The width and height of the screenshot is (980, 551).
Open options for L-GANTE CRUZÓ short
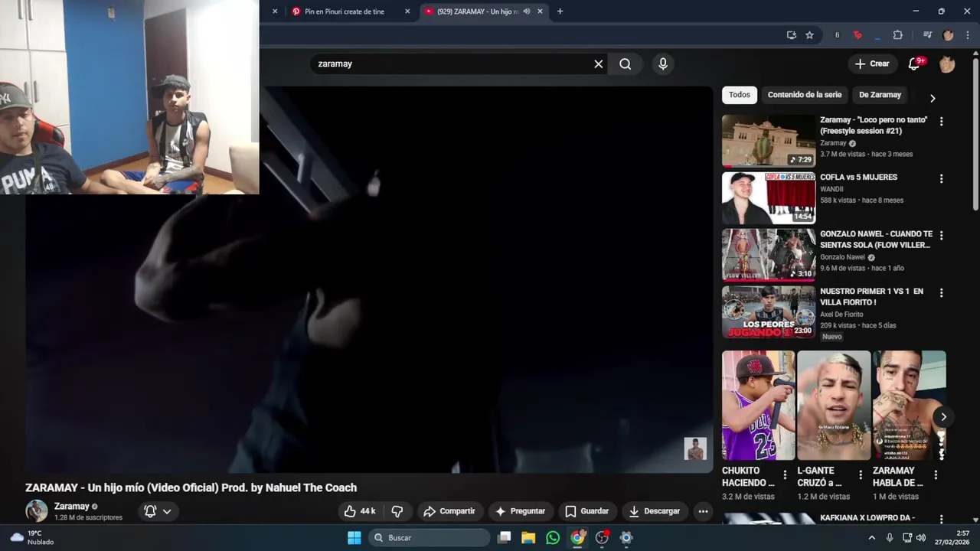coord(861,474)
